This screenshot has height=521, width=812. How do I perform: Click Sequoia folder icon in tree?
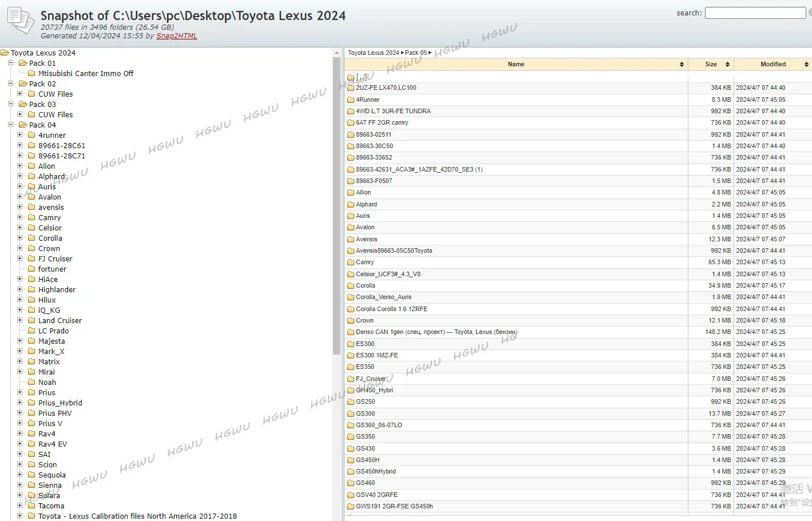pyautogui.click(x=32, y=475)
